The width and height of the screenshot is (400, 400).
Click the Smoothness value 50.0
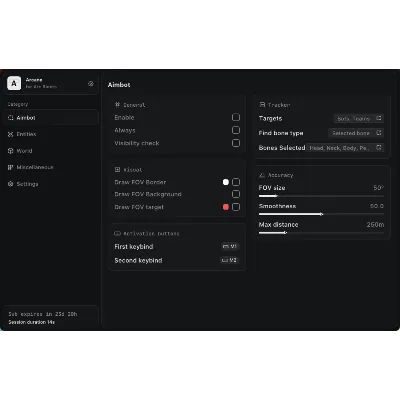pyautogui.click(x=377, y=206)
